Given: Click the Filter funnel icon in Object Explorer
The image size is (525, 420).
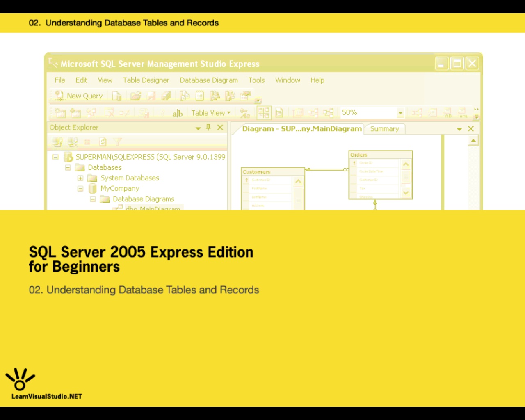Looking at the screenshot, I should point(118,142).
